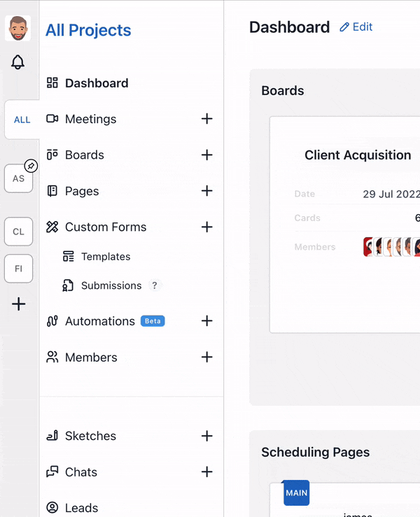Select the CL project tab
The height and width of the screenshot is (517, 420).
[x=19, y=232]
